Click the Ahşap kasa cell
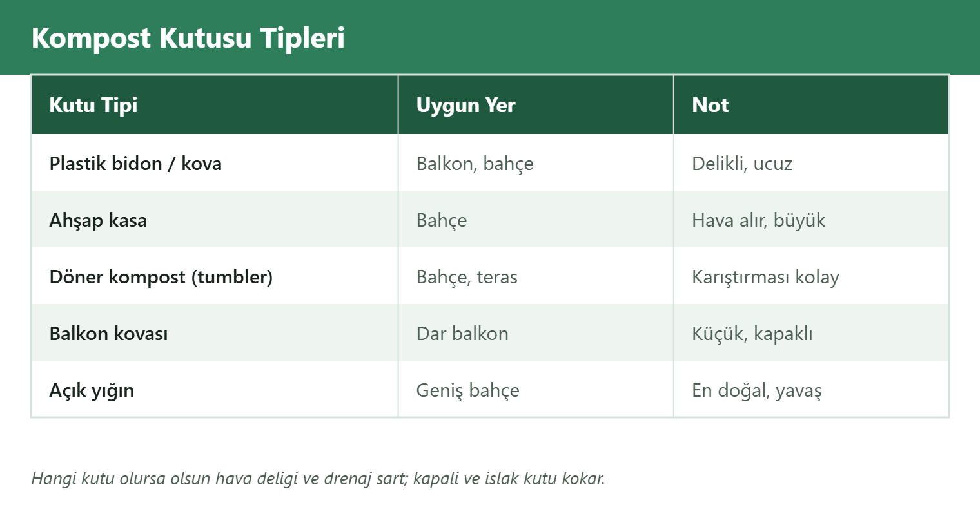This screenshot has height=505, width=980. coord(215,220)
